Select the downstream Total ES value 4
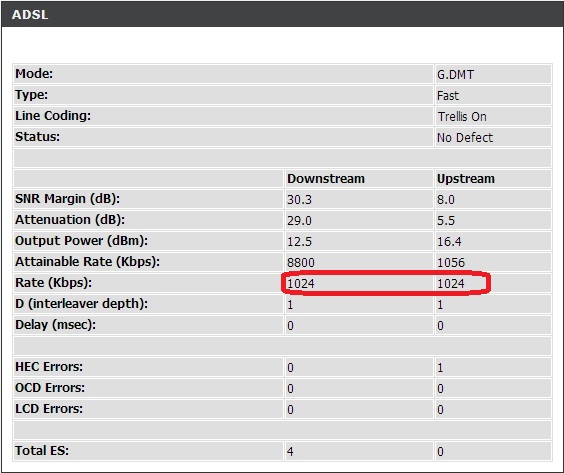This screenshot has width=564, height=473. point(290,451)
